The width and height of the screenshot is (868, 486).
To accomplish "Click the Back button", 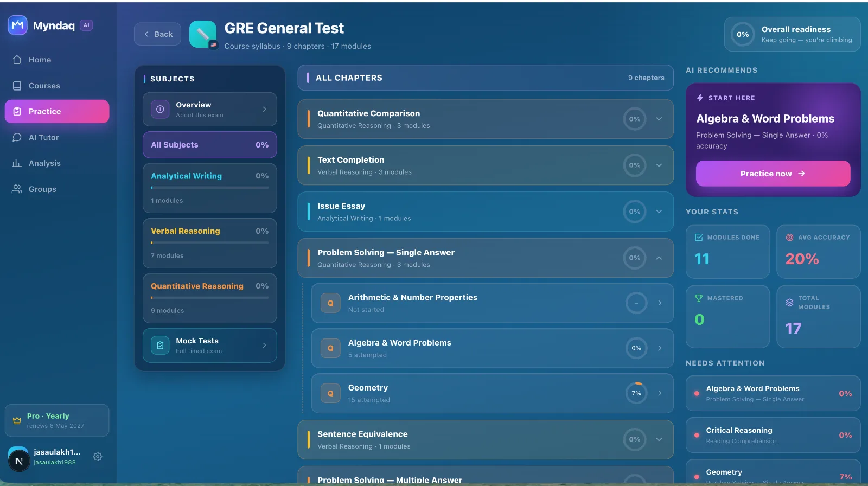I will (157, 34).
